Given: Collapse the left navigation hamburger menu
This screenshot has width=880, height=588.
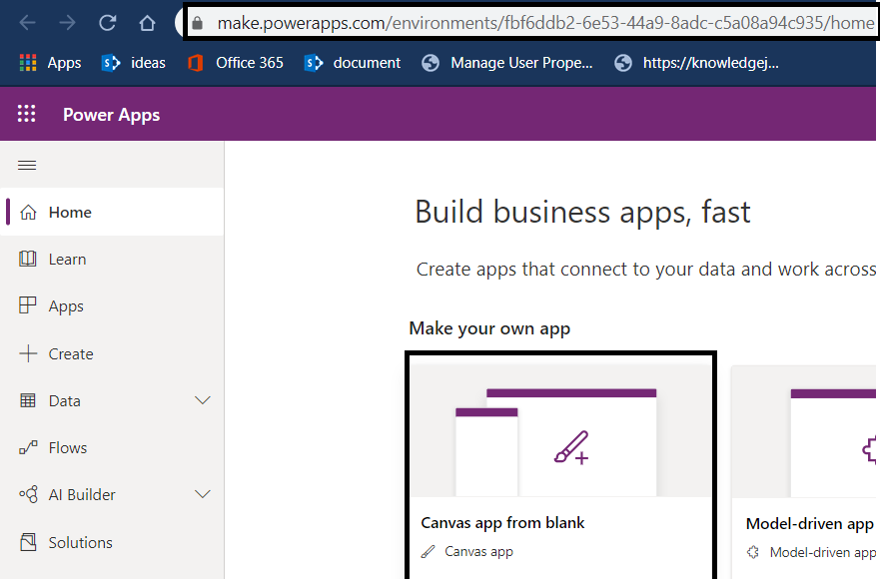Looking at the screenshot, I should click(27, 165).
